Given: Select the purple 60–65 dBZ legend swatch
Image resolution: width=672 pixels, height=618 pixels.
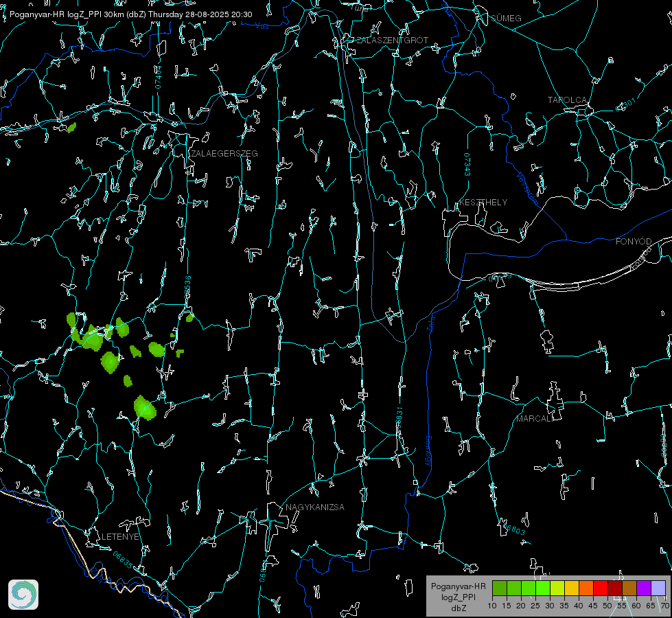Looking at the screenshot, I should pos(644,588).
